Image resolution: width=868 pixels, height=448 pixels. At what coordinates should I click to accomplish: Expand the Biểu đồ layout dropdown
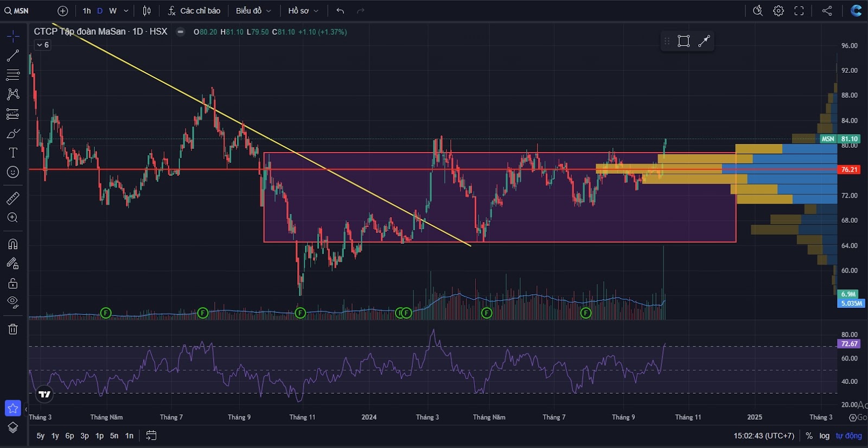pyautogui.click(x=253, y=11)
